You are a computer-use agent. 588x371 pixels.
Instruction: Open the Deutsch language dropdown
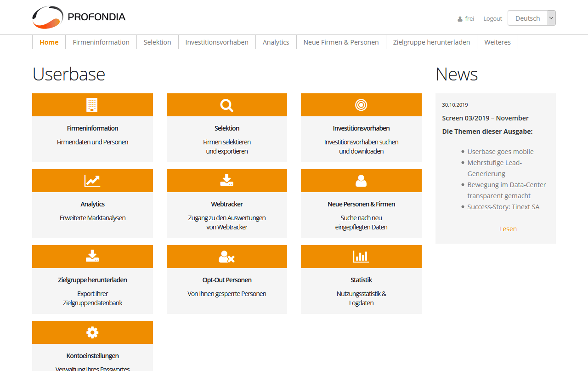tap(531, 18)
